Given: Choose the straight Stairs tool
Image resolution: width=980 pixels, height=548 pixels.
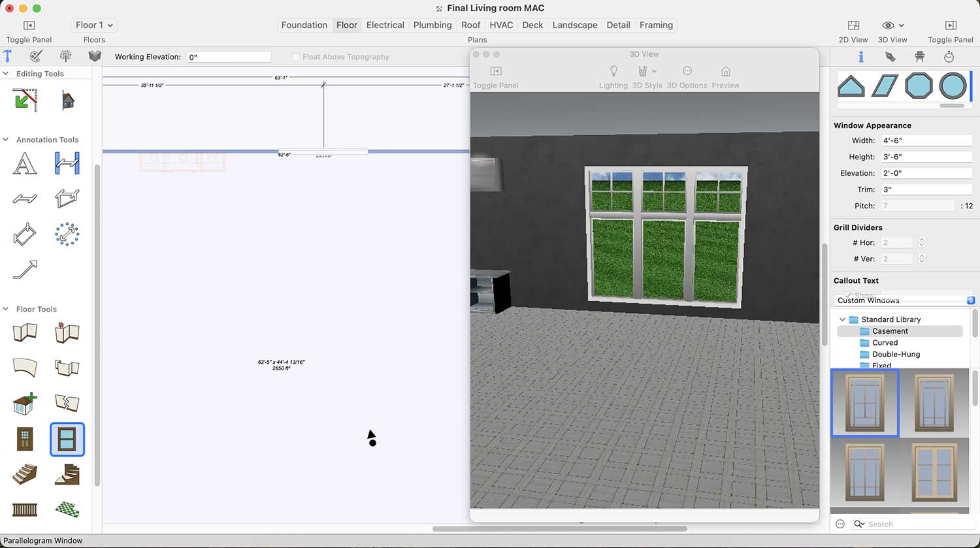Looking at the screenshot, I should [x=25, y=474].
